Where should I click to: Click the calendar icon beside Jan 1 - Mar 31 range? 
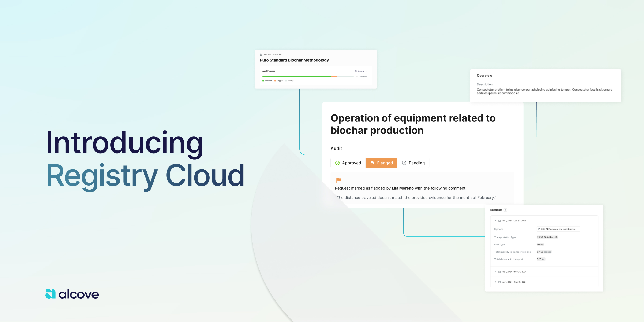pos(261,55)
